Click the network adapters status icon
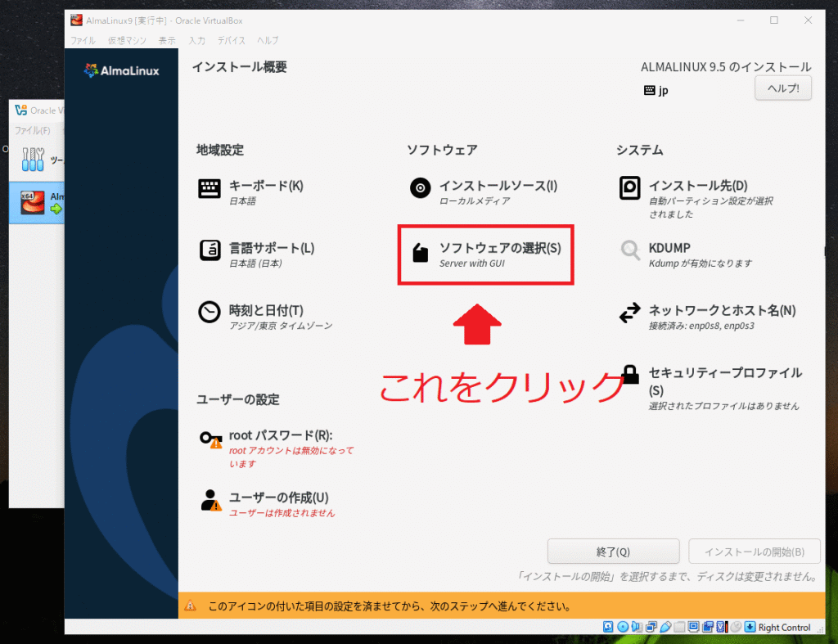838x644 pixels. point(651,627)
